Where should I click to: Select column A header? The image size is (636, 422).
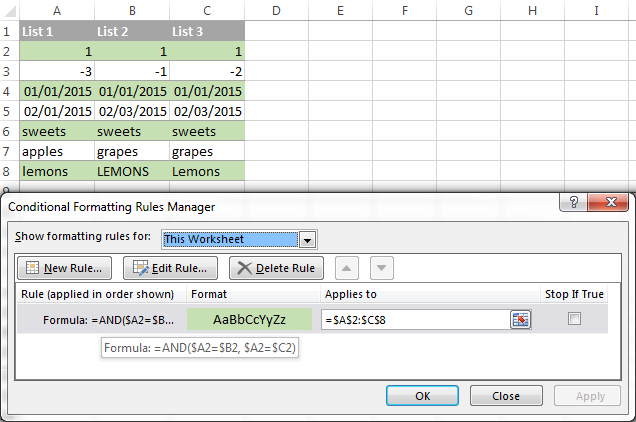57,11
